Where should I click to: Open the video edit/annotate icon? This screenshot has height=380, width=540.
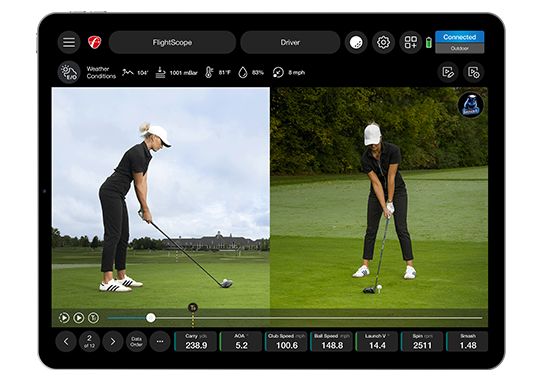pyautogui.click(x=448, y=72)
